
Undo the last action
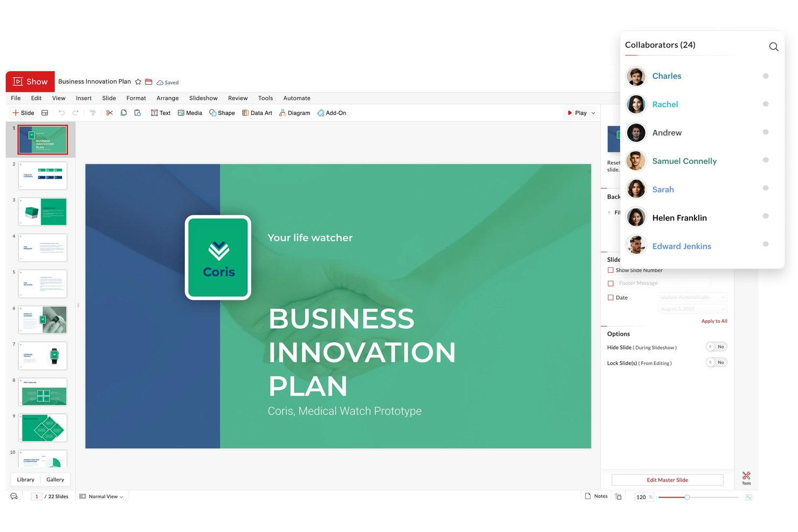[61, 113]
